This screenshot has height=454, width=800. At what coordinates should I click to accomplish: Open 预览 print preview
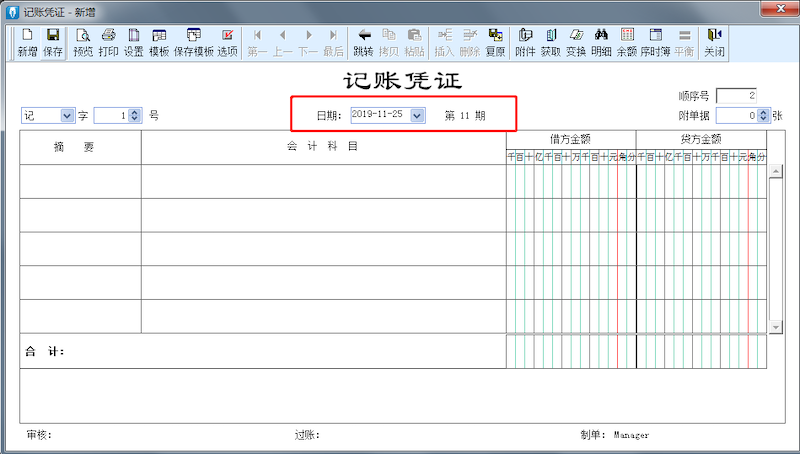point(83,43)
